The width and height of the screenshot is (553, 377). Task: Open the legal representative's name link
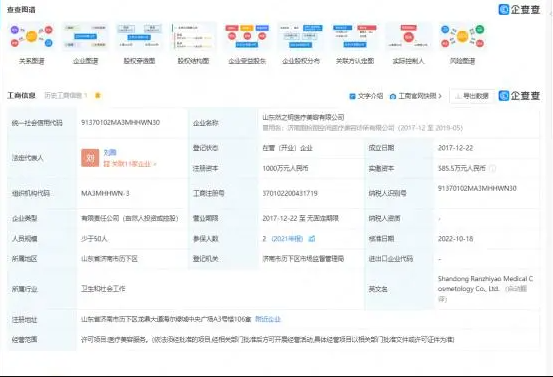click(110, 152)
